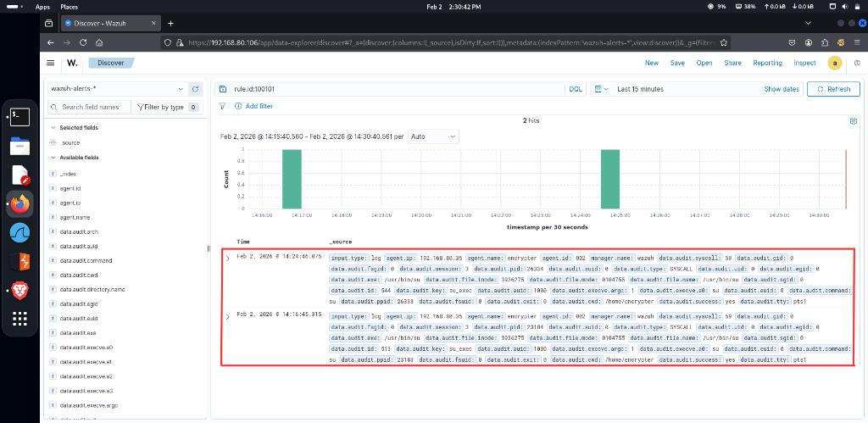Expand the 14:24:46 alert row

coord(227,258)
